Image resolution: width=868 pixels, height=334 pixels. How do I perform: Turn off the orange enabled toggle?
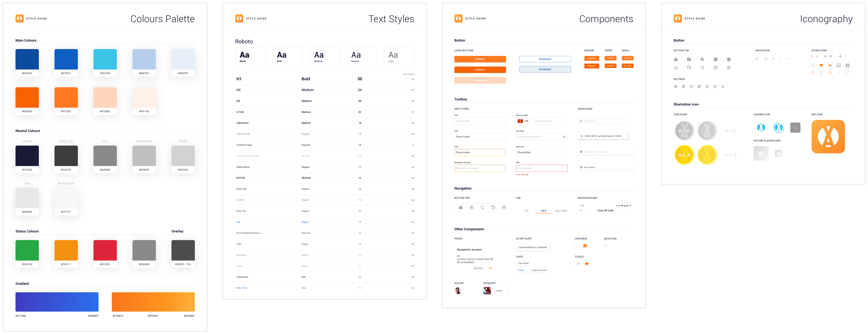click(586, 264)
